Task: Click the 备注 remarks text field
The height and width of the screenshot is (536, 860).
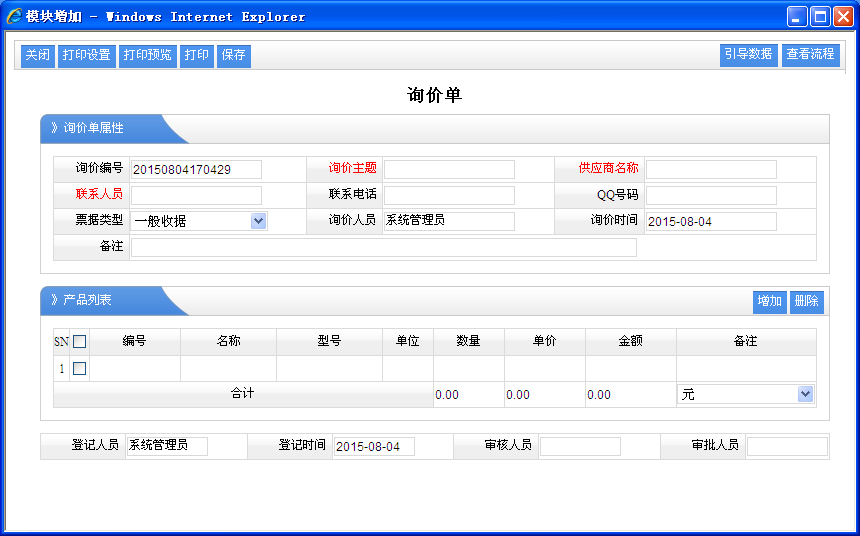Action: tap(383, 247)
